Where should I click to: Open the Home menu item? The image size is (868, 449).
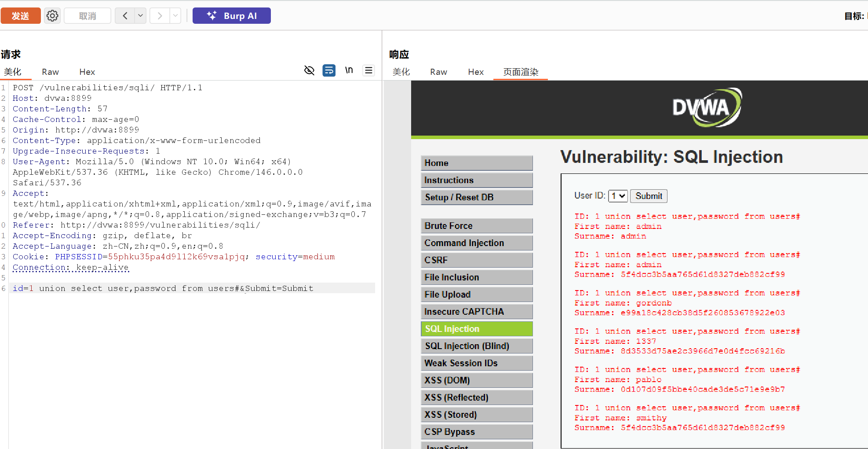477,163
